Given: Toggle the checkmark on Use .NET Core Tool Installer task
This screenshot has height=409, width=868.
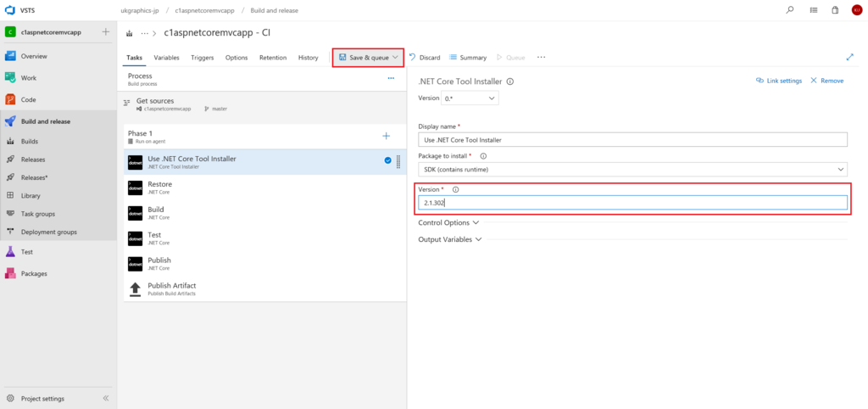Looking at the screenshot, I should point(387,160).
